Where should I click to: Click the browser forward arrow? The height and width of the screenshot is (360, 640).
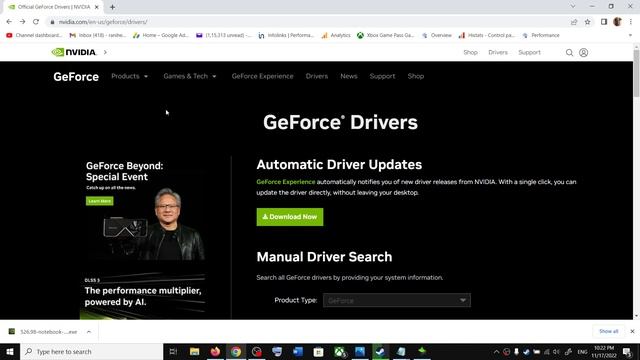pos(22,22)
